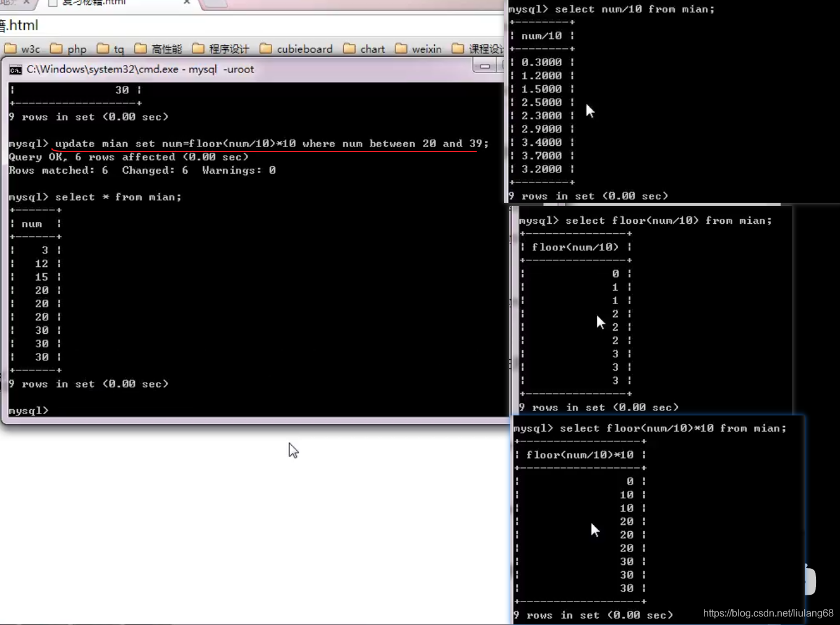Click the value 2.5000 in num/10 results
This screenshot has height=625, width=840.
[542, 103]
